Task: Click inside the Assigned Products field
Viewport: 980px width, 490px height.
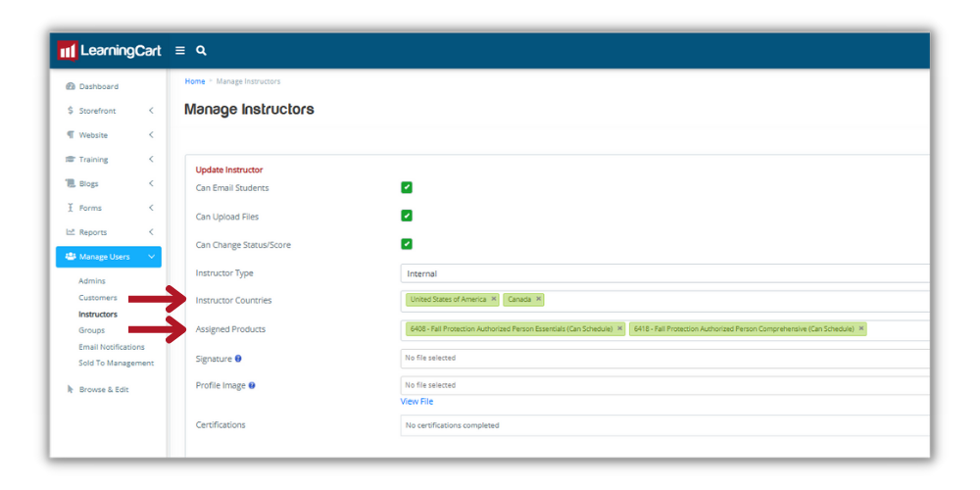Action: 665,330
